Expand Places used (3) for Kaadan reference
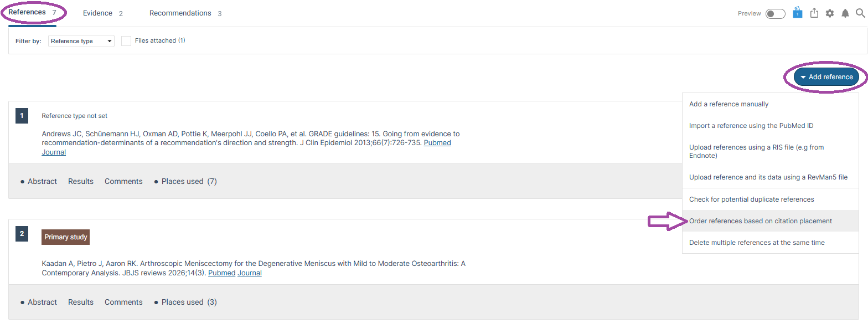The height and width of the screenshot is (323, 868). [189, 302]
